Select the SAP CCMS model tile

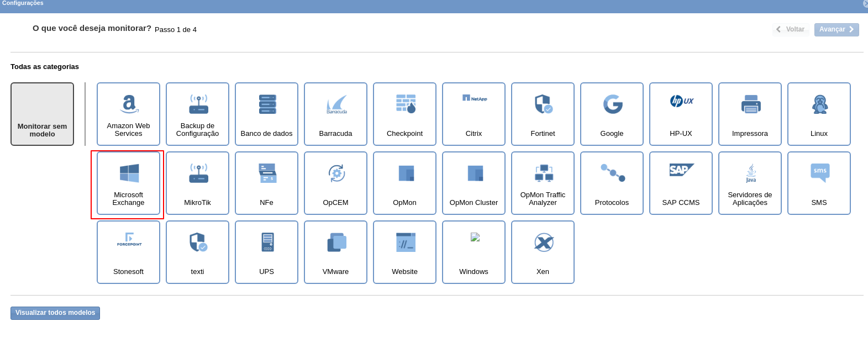point(681,183)
